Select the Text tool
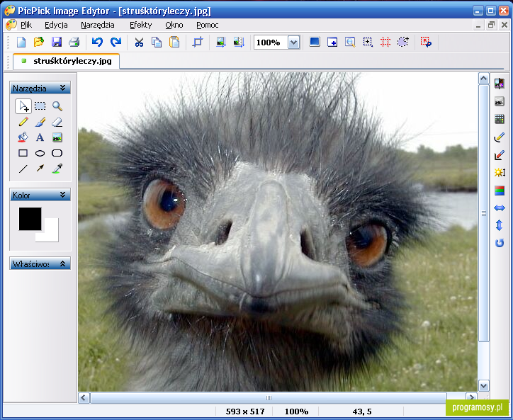 40,137
